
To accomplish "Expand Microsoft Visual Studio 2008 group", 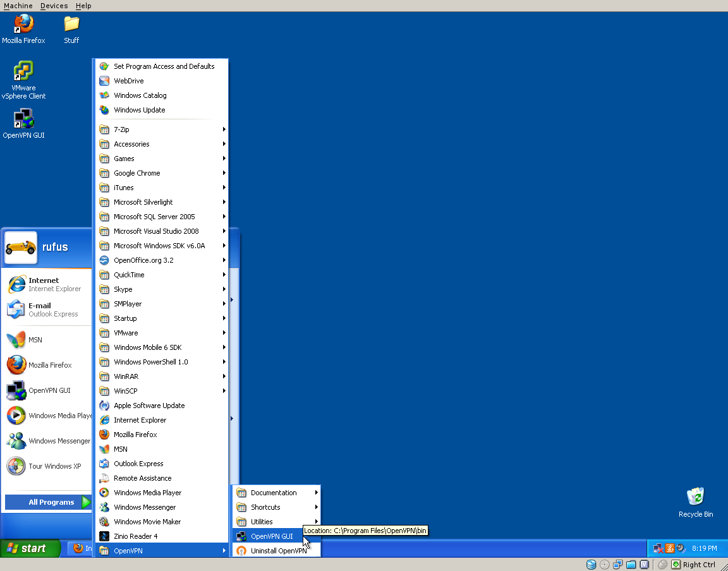I will tap(162, 231).
